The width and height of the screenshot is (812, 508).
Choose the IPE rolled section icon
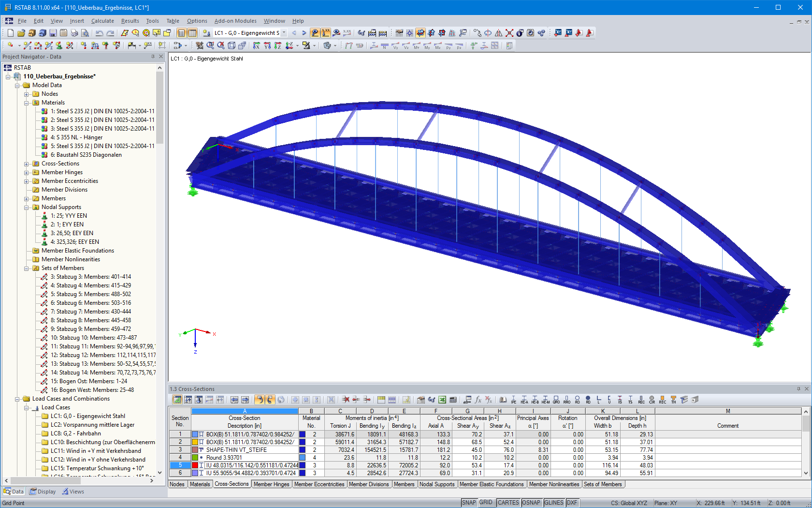pyautogui.click(x=514, y=400)
